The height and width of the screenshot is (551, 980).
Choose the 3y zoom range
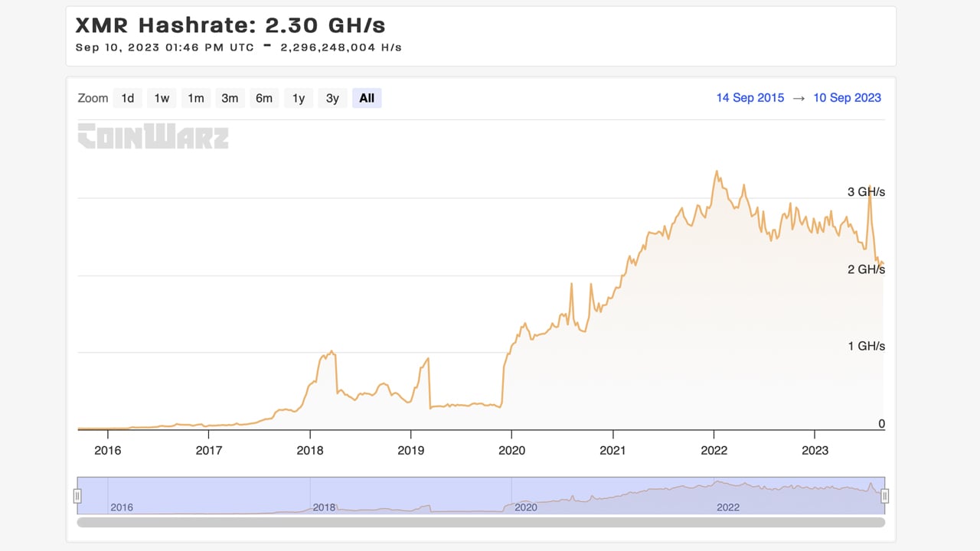(x=332, y=98)
